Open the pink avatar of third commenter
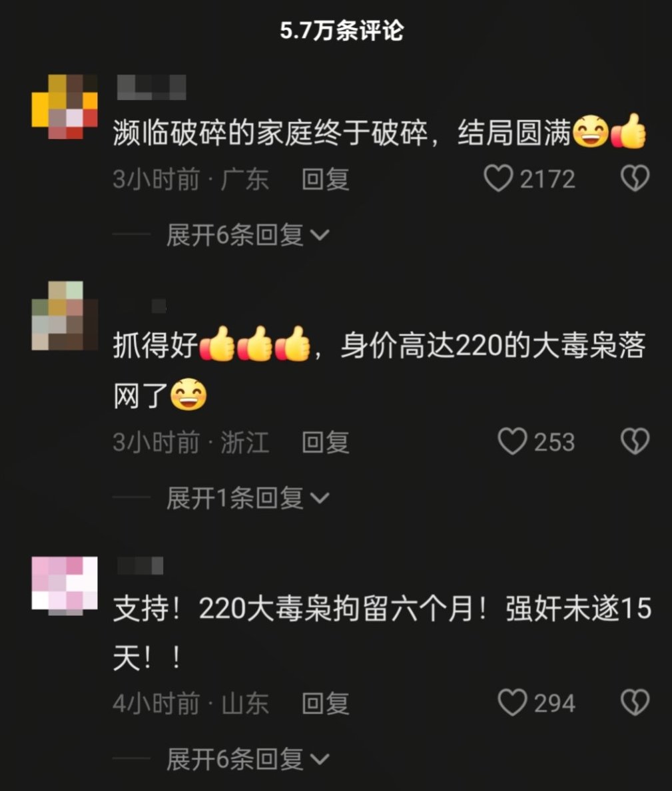 (x=65, y=586)
